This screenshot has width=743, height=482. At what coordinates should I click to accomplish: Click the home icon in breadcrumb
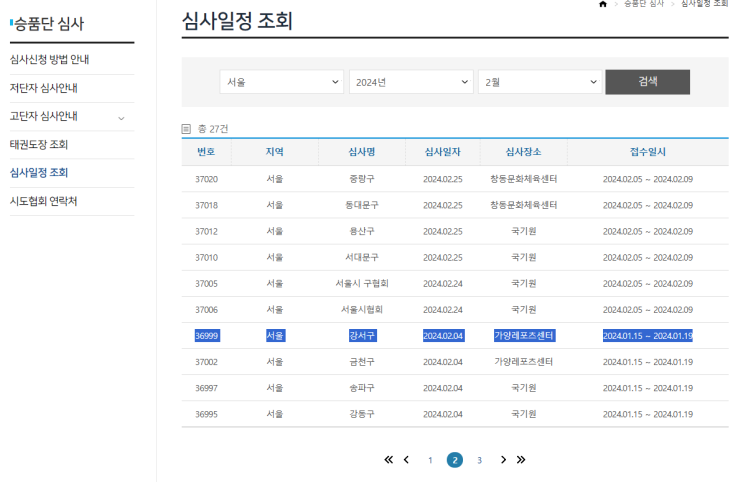click(603, 4)
